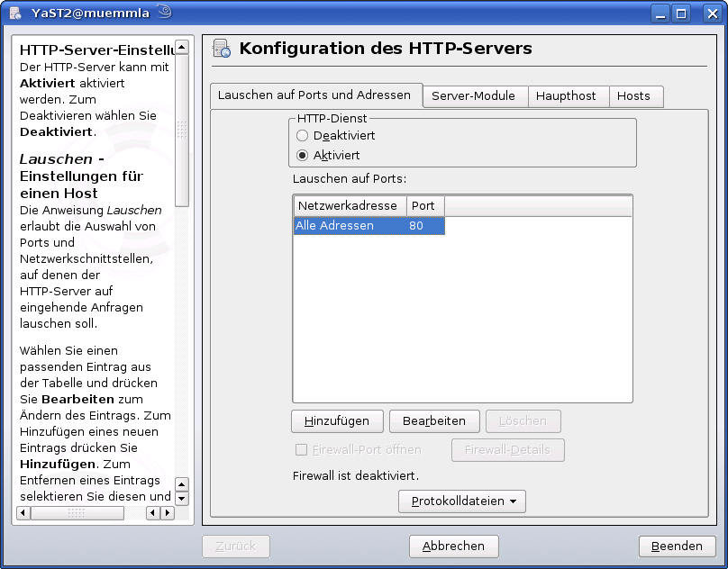Select the Alle Adressen port 80 row
The width and height of the screenshot is (728, 569).
pos(369,226)
